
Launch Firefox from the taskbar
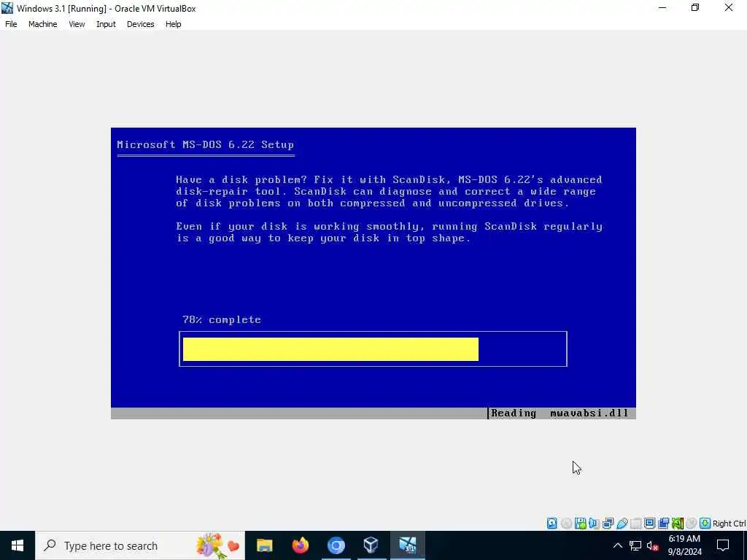[300, 545]
